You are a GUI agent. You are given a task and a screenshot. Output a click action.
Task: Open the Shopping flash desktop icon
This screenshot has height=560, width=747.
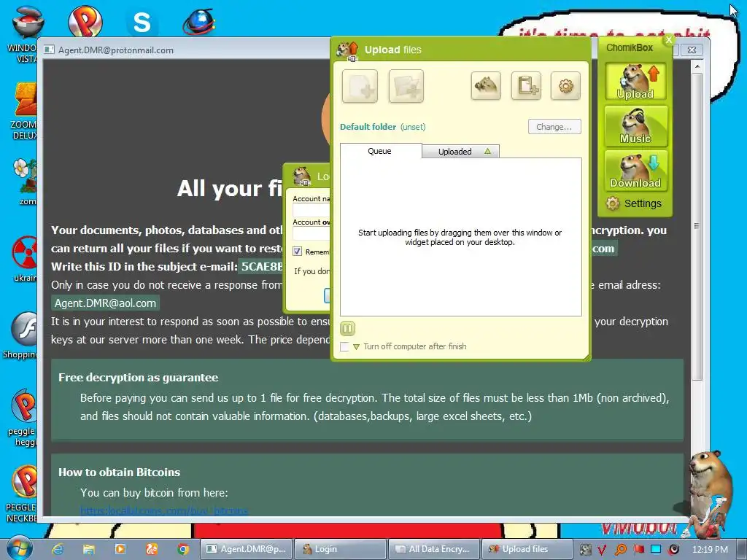point(21,335)
